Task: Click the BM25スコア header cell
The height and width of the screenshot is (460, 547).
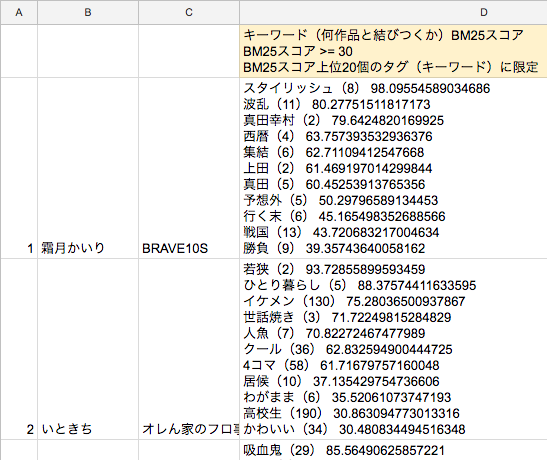Action: tap(393, 51)
